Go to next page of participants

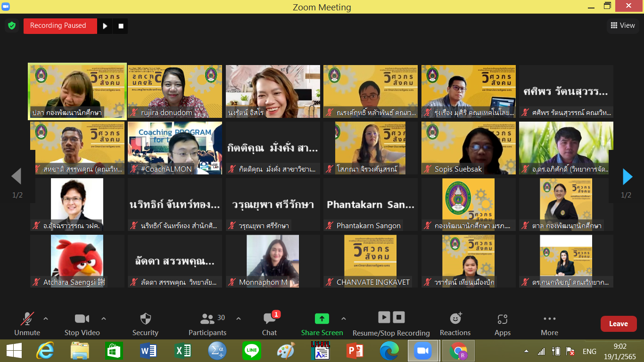tap(627, 177)
